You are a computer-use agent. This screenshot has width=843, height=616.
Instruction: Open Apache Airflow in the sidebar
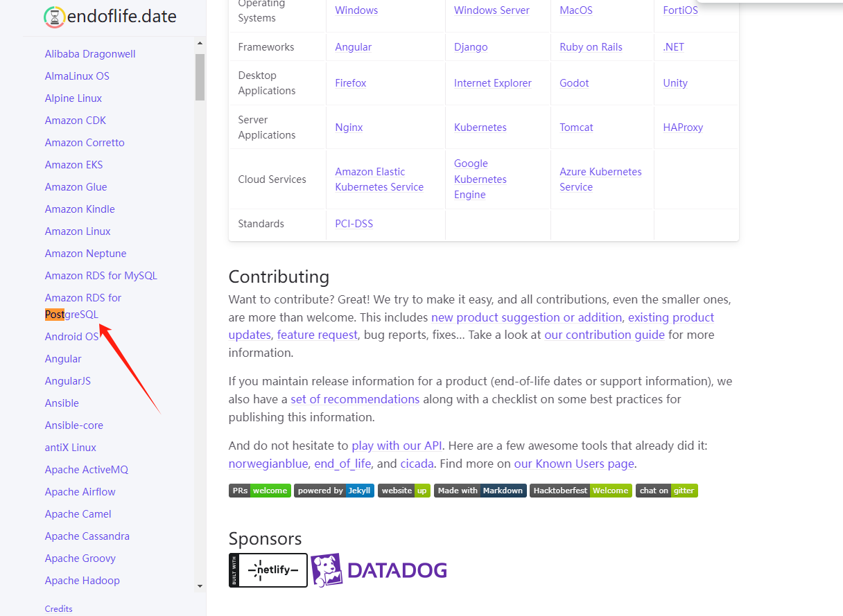80,492
